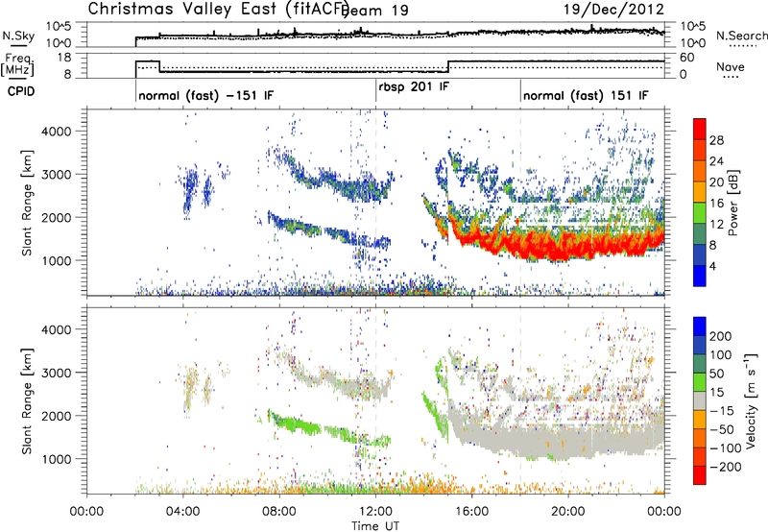Click the red segment of the Power colorbar

coord(700,129)
